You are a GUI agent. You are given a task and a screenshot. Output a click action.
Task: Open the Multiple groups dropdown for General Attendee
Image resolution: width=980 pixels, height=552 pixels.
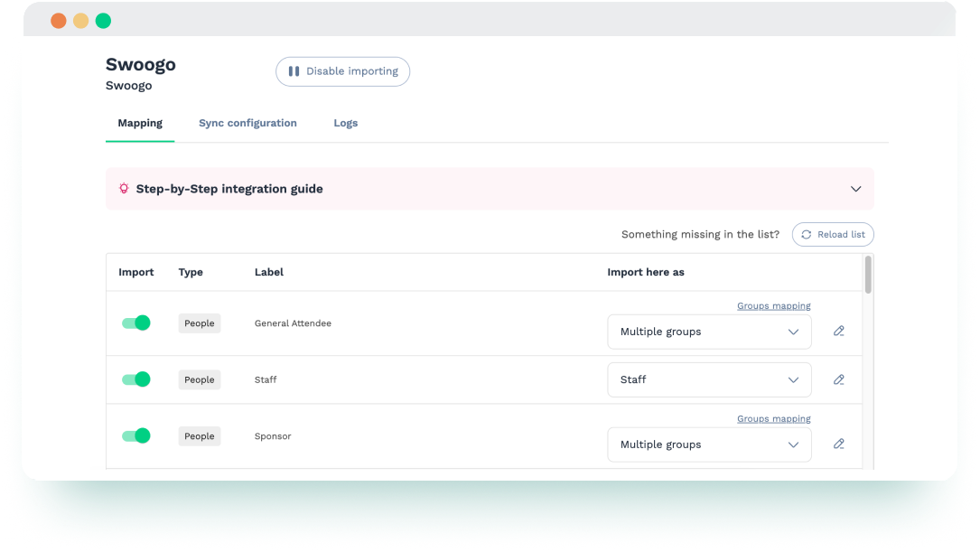pyautogui.click(x=709, y=332)
